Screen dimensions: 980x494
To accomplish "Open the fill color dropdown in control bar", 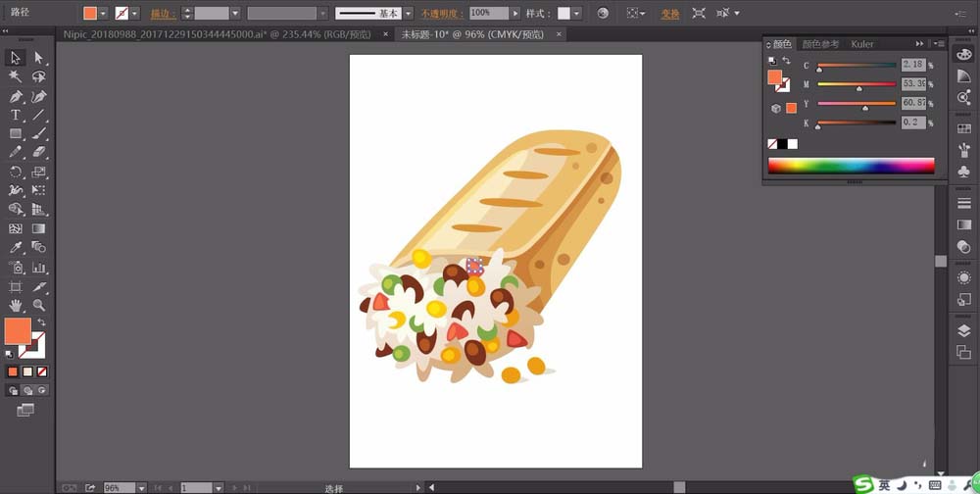I will (x=103, y=13).
